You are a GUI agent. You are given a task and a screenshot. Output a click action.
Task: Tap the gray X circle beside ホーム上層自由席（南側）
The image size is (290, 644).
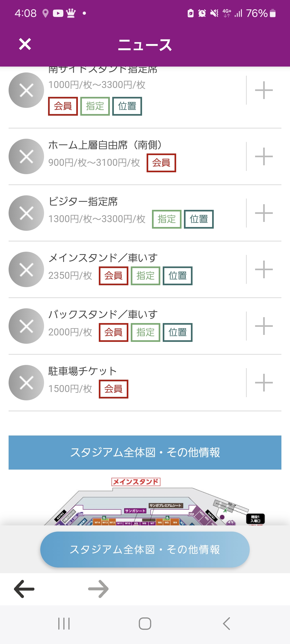click(26, 156)
